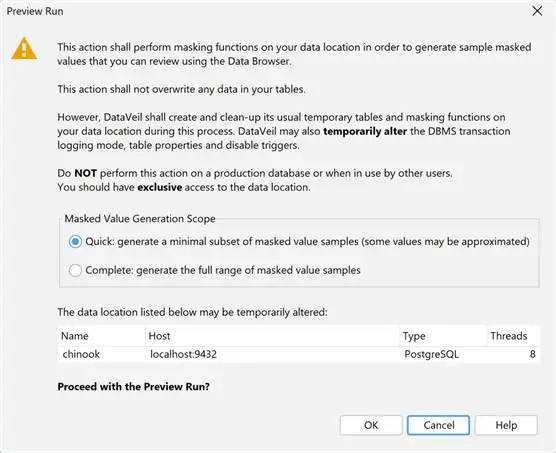This screenshot has height=453, width=556.
Task: Click the Type column header
Action: pyautogui.click(x=443, y=336)
